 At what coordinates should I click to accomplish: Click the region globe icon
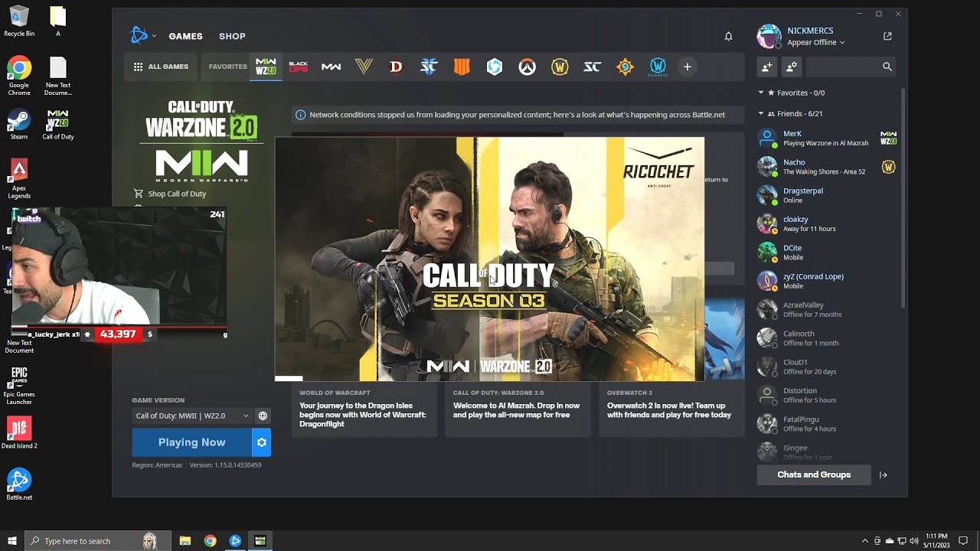point(263,416)
